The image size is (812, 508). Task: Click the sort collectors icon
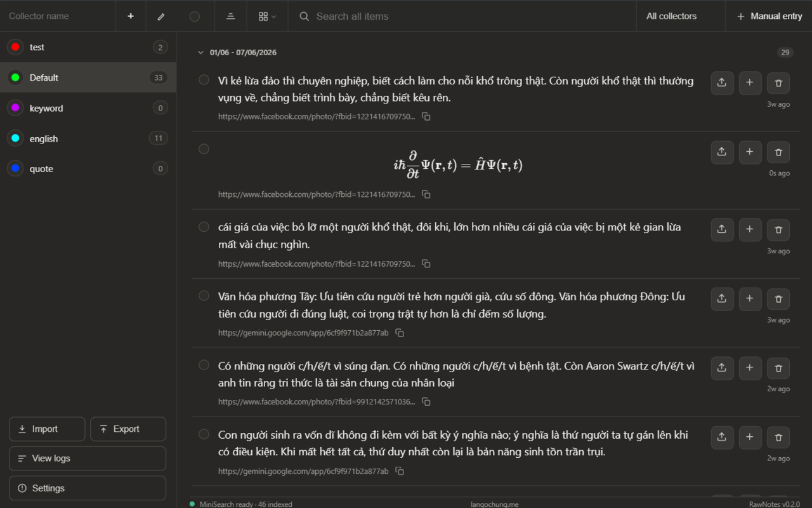point(231,16)
